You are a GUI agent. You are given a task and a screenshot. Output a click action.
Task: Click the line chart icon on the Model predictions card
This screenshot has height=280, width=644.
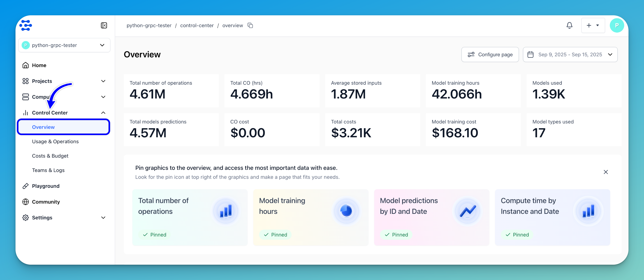point(468,211)
